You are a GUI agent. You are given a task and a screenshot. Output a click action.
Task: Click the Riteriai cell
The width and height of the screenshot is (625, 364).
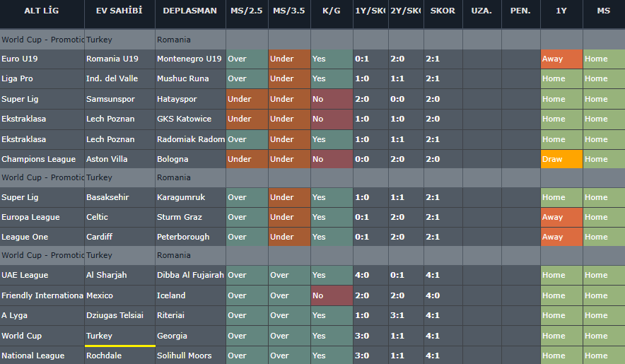[x=190, y=315]
